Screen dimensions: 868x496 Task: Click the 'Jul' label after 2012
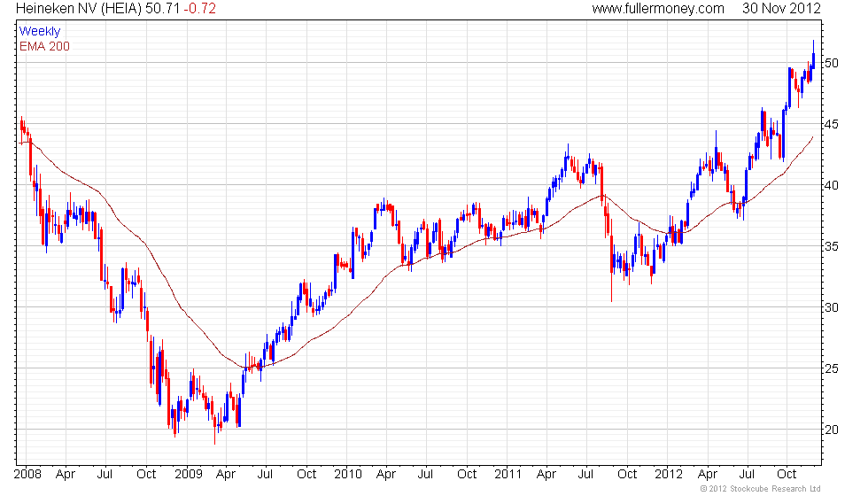click(748, 475)
